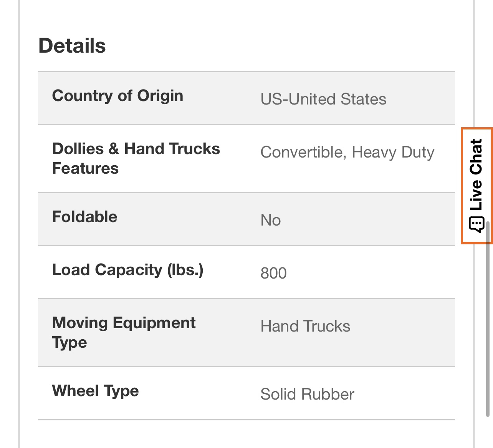
Task: Click the "Load Capacity" label words
Action: point(107,270)
